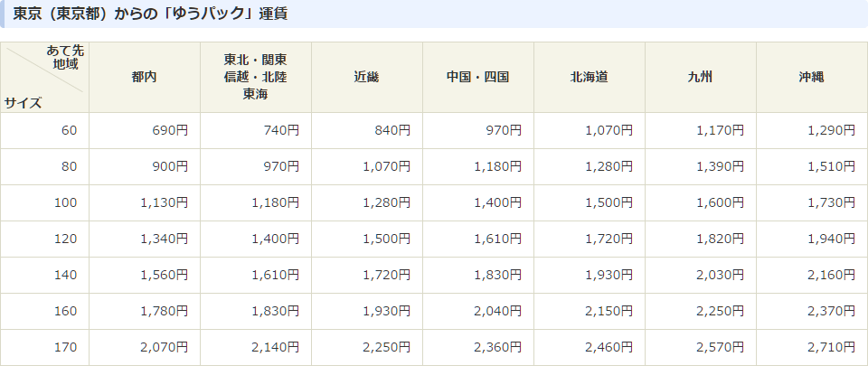Select the size 160 row label

65,311
